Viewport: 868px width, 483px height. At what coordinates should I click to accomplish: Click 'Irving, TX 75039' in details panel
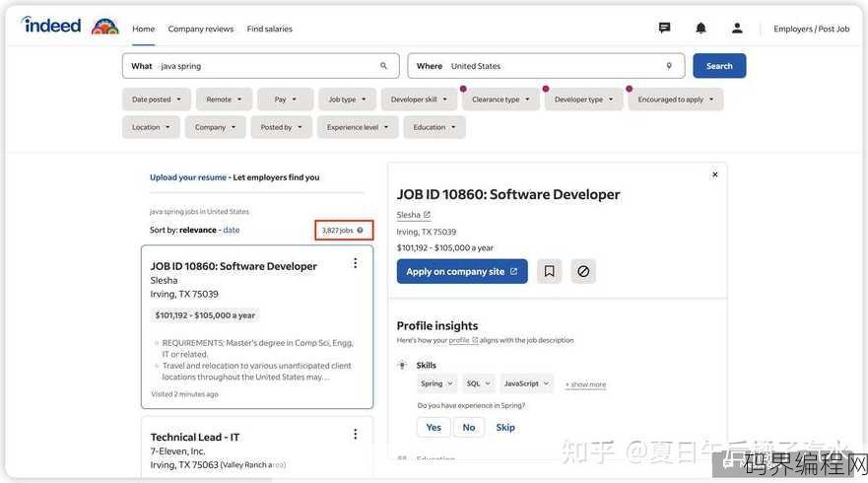pyautogui.click(x=427, y=232)
